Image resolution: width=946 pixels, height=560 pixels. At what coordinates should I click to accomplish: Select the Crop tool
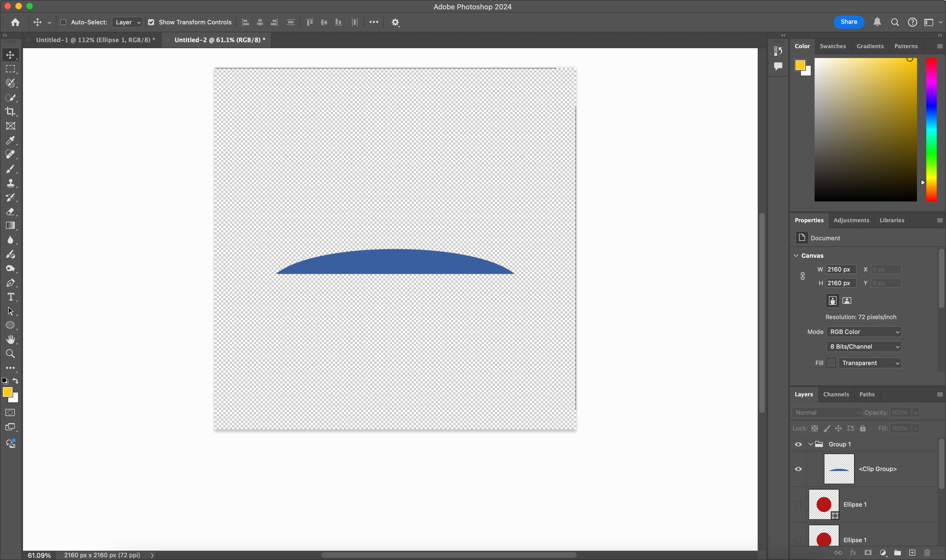[10, 112]
